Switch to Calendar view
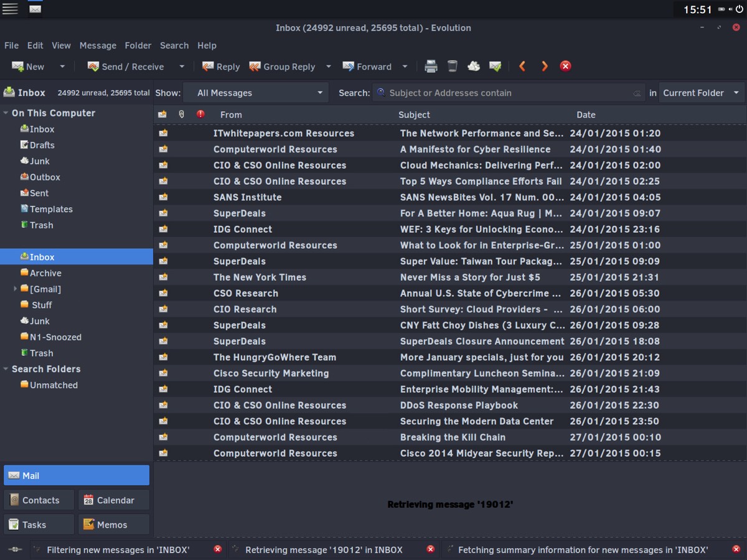The height and width of the screenshot is (560, 747). tap(114, 500)
